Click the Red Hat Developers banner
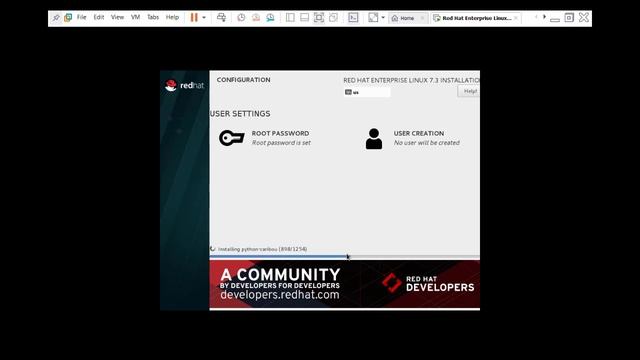 pyautogui.click(x=344, y=284)
